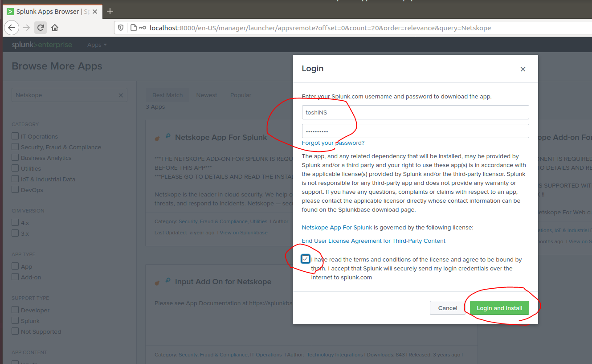Image resolution: width=592 pixels, height=364 pixels.
Task: Open the Apps dropdown menu in the Splunk bar
Action: [x=97, y=45]
